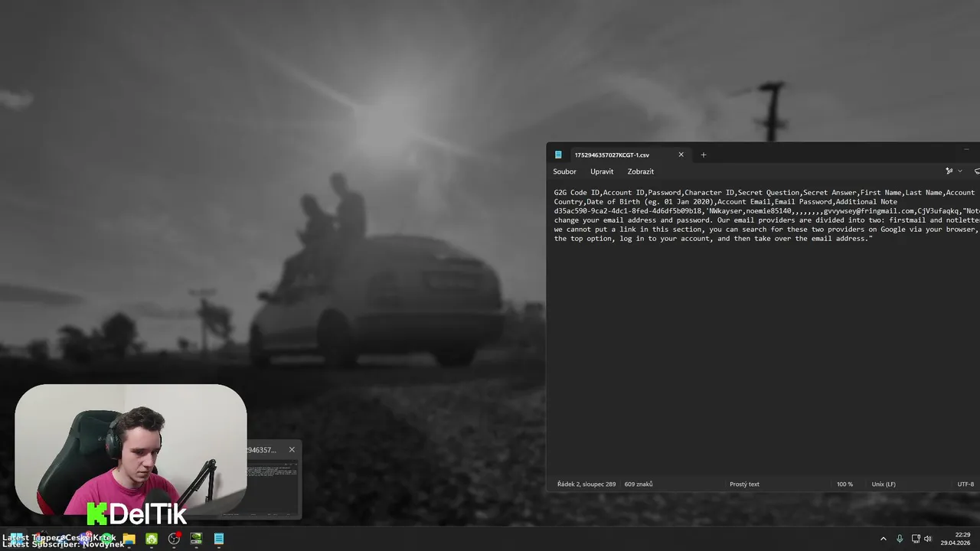Click the 'Prostý text' status entry
The height and width of the screenshot is (551, 980).
tap(744, 484)
